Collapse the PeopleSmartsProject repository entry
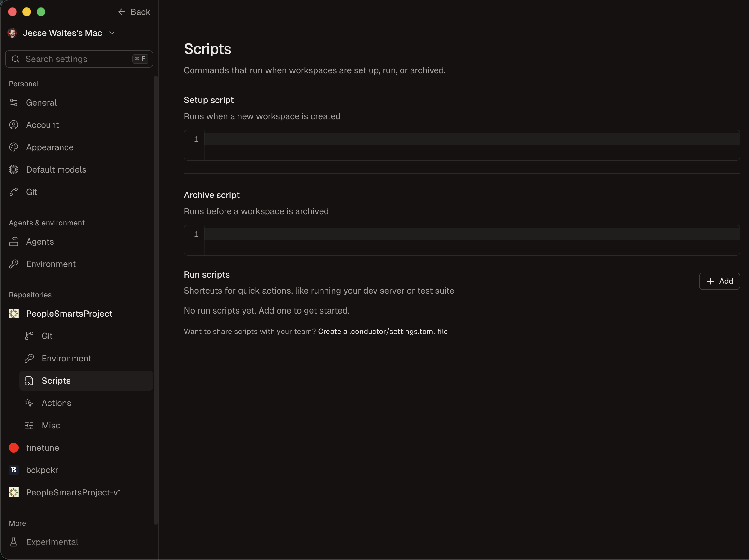Screen dimensions: 749x560 [79, 314]
